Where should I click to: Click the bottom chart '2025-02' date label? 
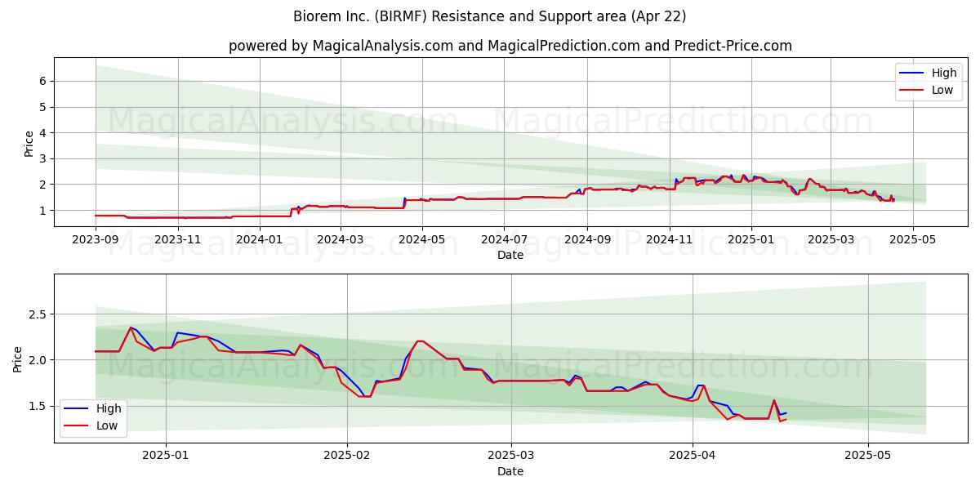pyautogui.click(x=347, y=457)
